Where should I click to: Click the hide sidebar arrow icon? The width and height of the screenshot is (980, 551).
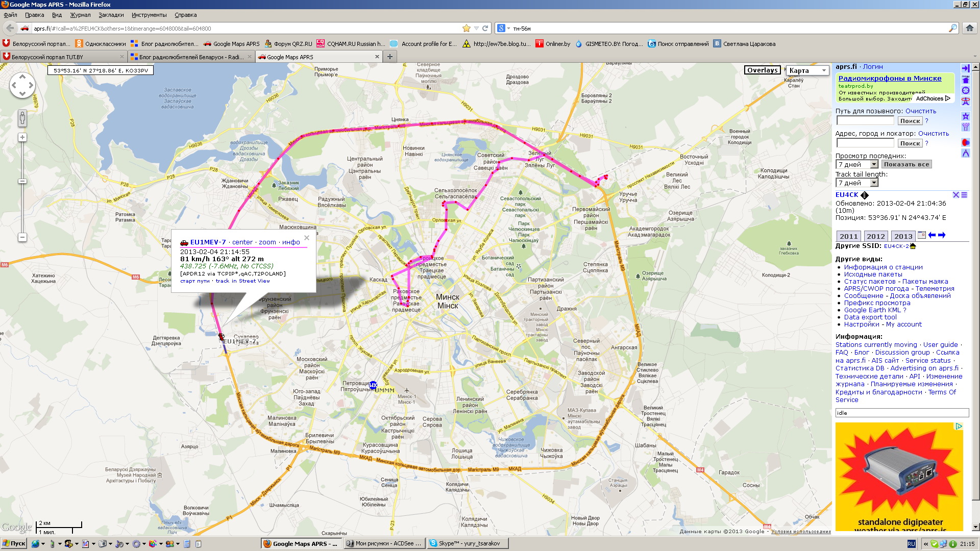[x=965, y=68]
